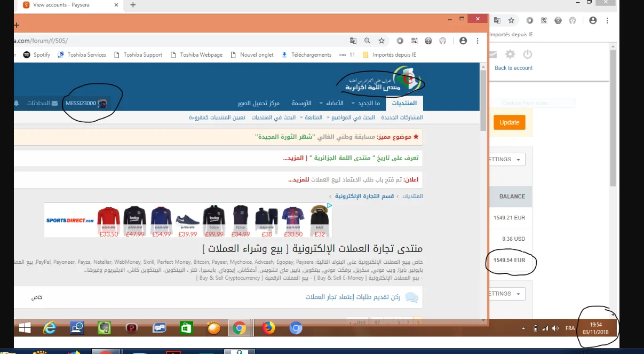This screenshot has height=354, width=644.
Task: Open Internet Explorer from the taskbar
Action: (x=50, y=328)
